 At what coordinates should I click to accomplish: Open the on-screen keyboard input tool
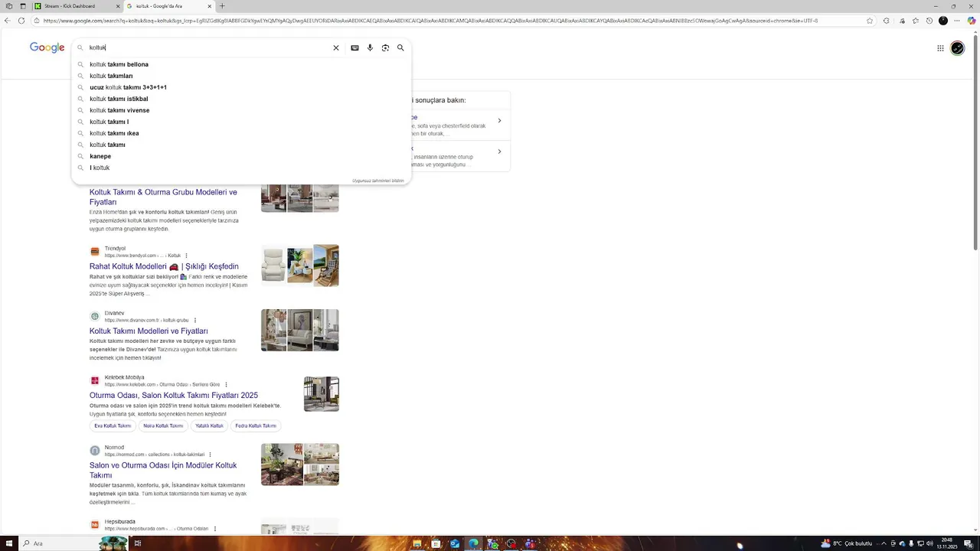point(354,47)
